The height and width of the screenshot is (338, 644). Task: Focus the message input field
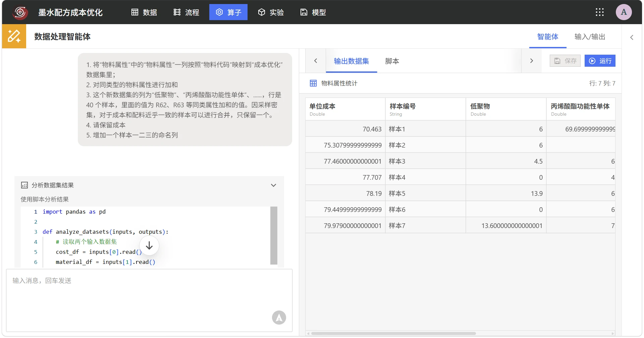coord(149,300)
